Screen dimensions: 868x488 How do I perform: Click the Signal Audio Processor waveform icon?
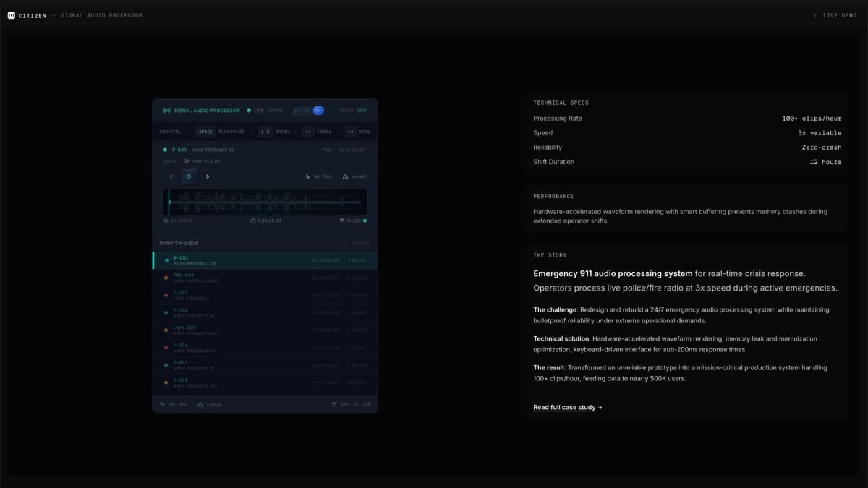pyautogui.click(x=167, y=111)
